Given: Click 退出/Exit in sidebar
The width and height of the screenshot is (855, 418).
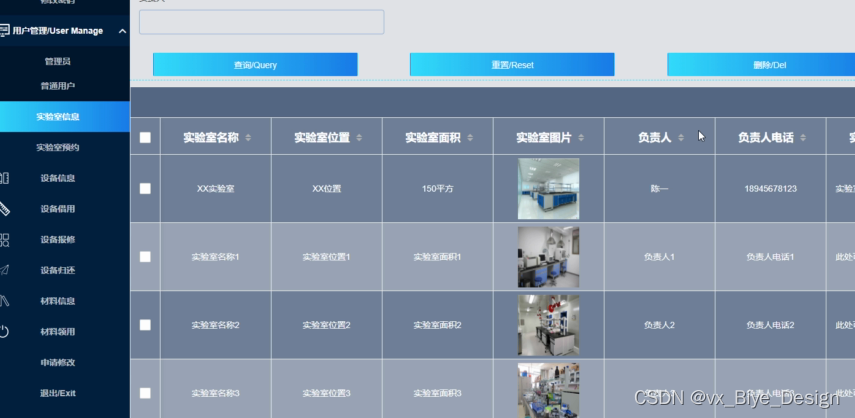Looking at the screenshot, I should coord(57,393).
